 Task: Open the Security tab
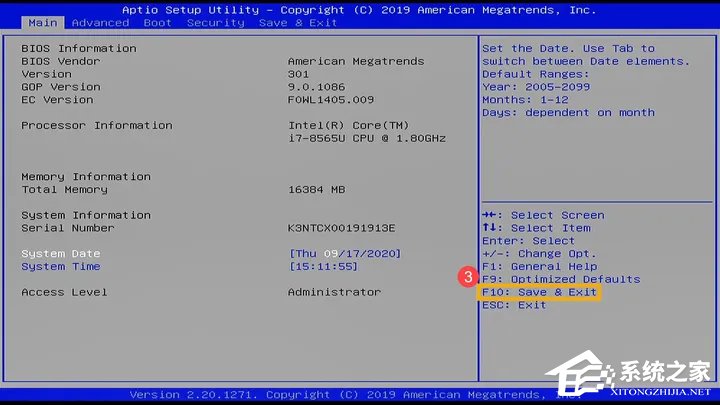(215, 22)
